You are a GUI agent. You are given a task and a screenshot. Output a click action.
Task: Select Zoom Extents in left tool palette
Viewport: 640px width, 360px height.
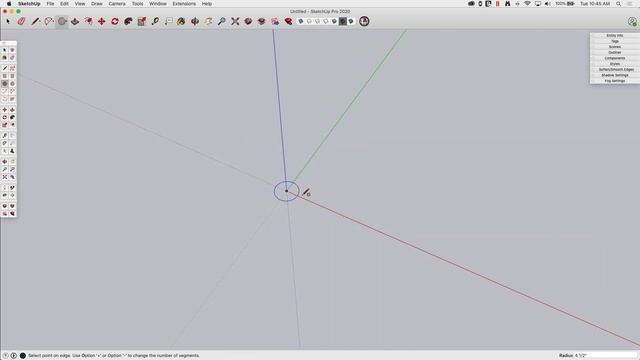tap(4, 177)
